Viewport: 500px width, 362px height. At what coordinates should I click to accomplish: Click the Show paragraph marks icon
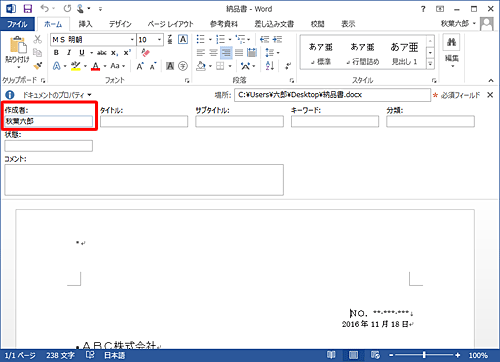[x=288, y=66]
